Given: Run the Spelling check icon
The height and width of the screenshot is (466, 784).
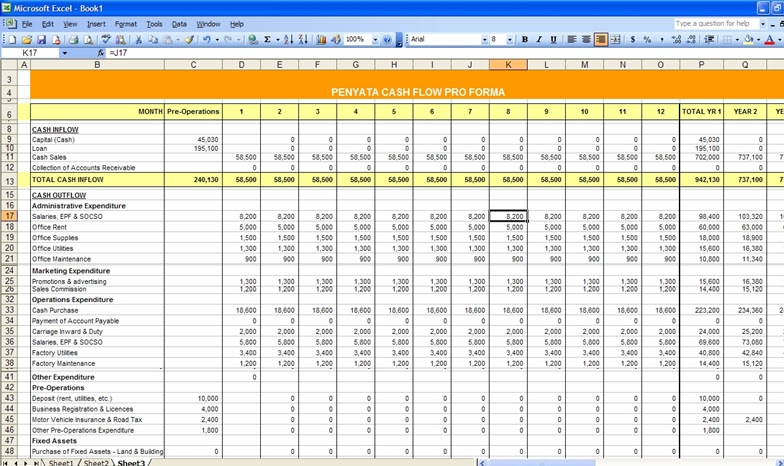Looking at the screenshot, I should 106,40.
